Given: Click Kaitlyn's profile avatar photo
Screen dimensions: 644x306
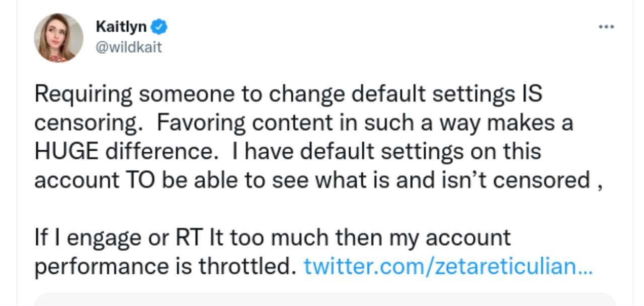Looking at the screenshot, I should point(58,38).
